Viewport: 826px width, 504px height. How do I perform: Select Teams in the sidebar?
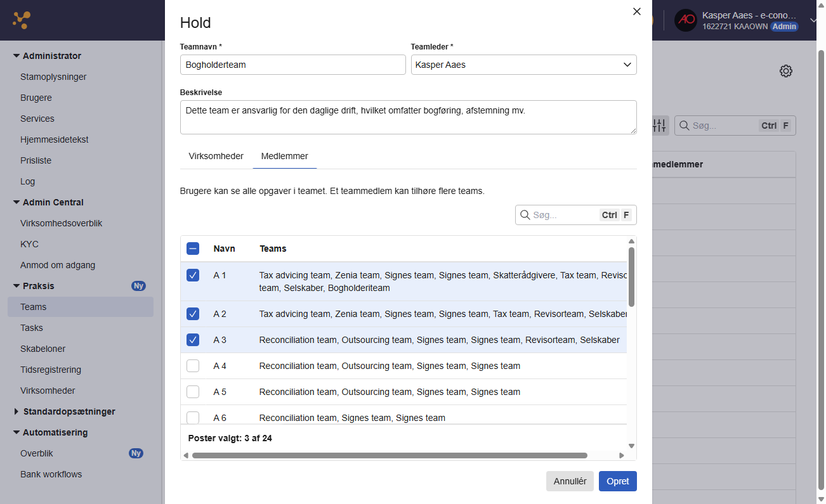click(x=81, y=307)
